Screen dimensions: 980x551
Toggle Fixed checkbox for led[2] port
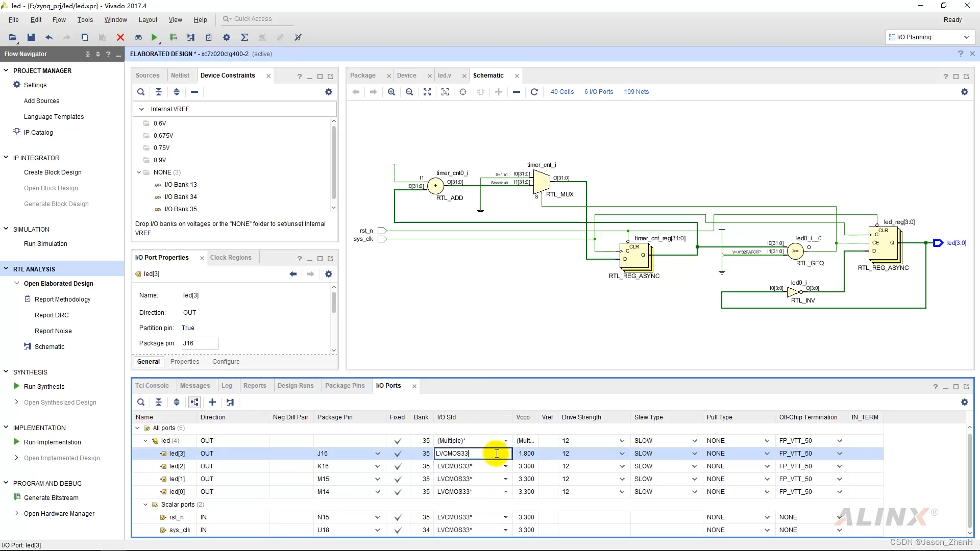point(398,466)
